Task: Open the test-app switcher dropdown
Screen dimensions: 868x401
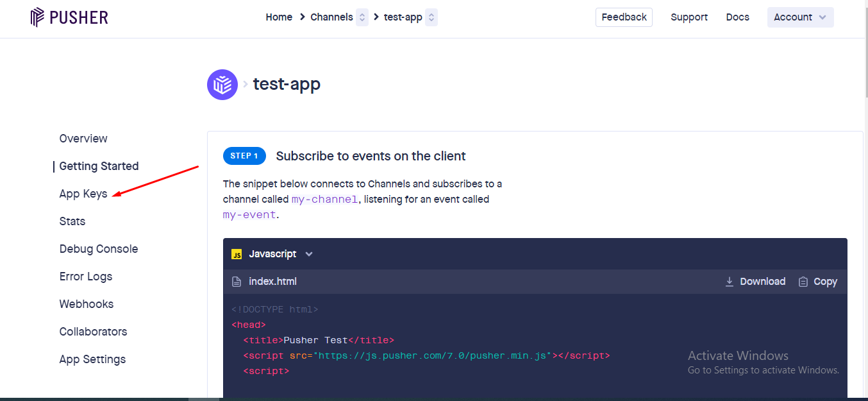Action: [431, 17]
